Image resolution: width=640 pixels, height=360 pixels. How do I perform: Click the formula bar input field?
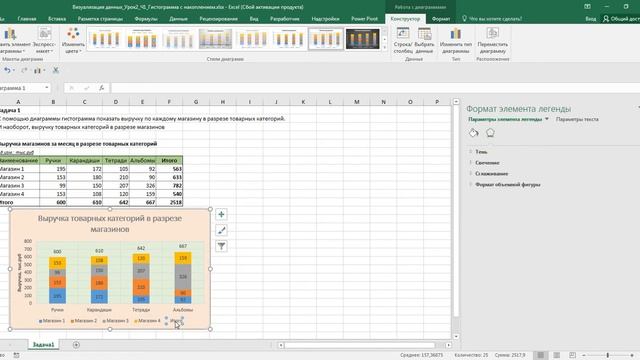point(376,88)
